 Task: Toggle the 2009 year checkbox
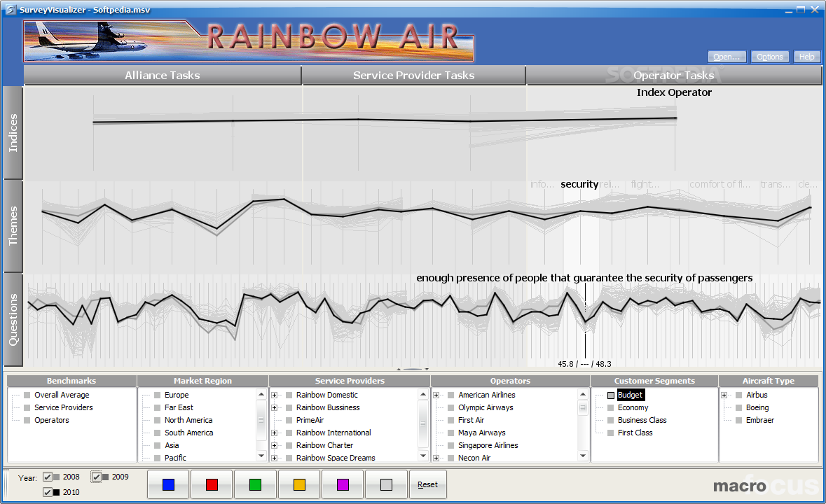pyautogui.click(x=97, y=477)
